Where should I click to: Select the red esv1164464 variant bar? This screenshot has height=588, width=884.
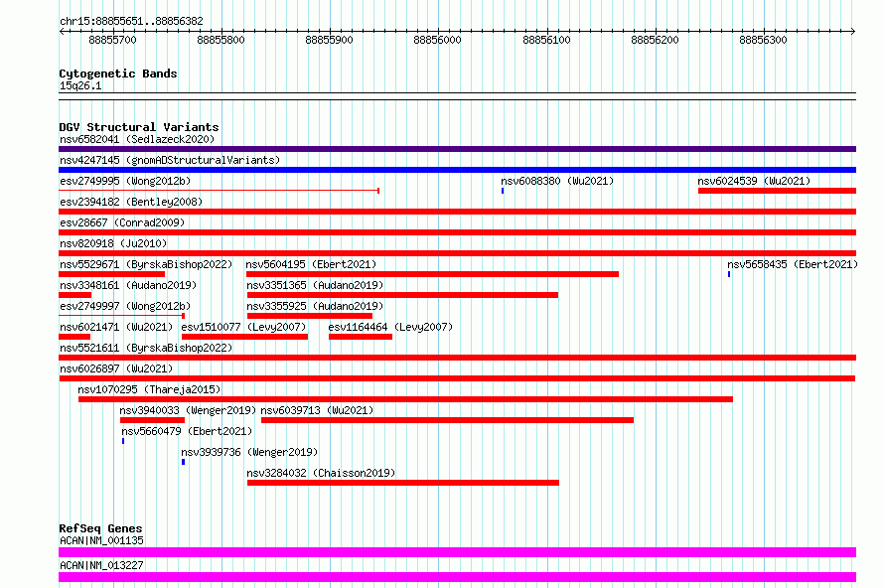tap(361, 337)
